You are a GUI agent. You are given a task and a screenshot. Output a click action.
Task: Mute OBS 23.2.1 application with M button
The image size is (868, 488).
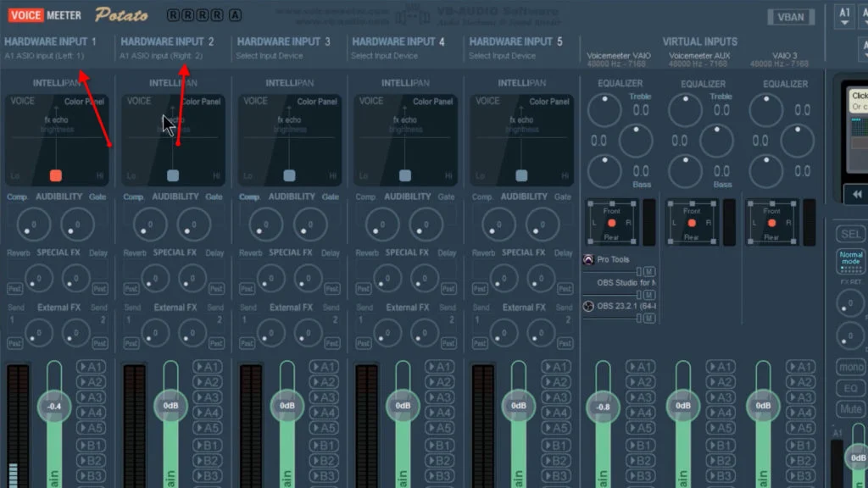[649, 319]
